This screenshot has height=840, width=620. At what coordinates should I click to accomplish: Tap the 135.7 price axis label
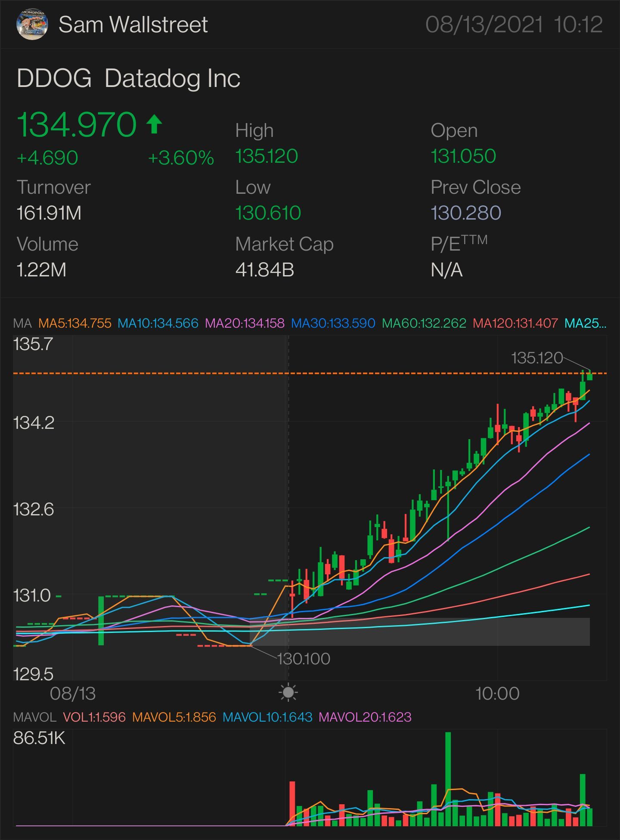33,344
